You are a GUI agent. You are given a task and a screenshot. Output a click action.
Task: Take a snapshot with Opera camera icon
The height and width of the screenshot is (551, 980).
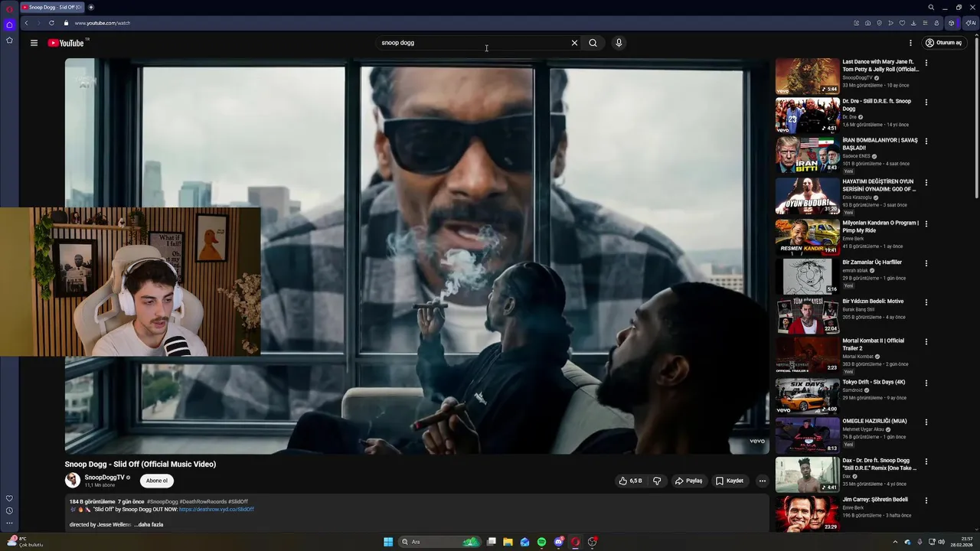coord(867,23)
